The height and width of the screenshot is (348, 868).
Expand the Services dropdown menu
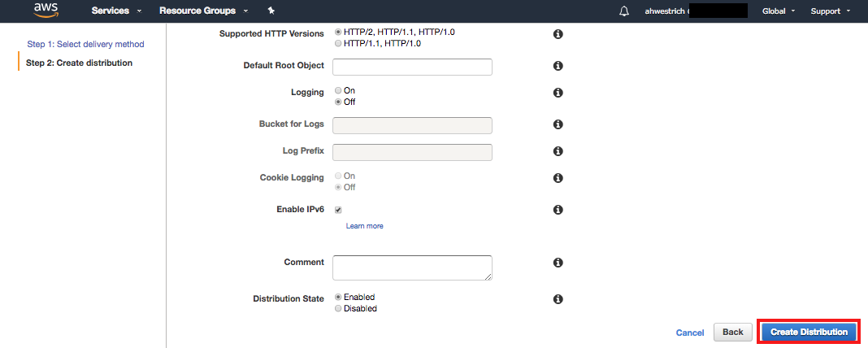[116, 11]
